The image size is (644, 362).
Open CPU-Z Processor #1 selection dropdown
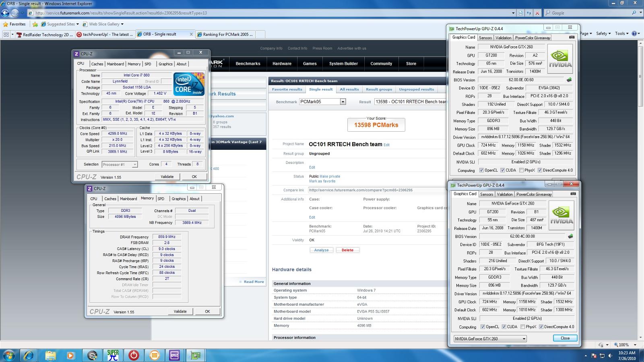(x=120, y=164)
